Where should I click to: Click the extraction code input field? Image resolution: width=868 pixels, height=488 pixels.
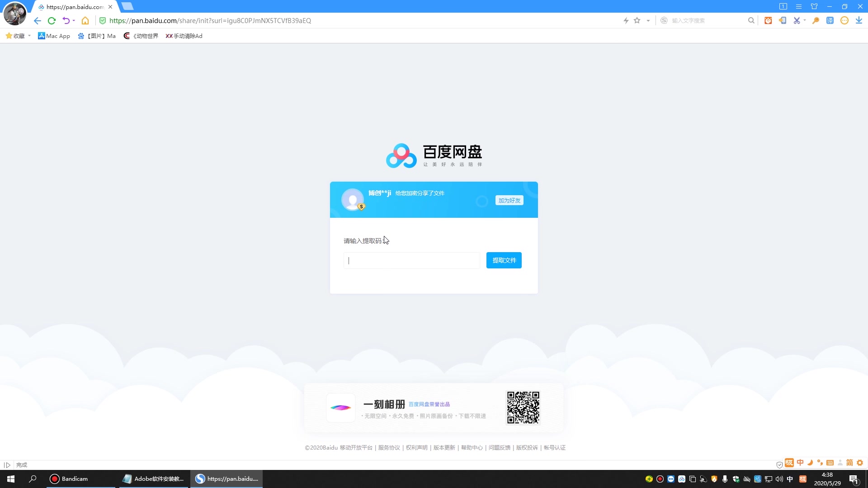[x=411, y=261]
